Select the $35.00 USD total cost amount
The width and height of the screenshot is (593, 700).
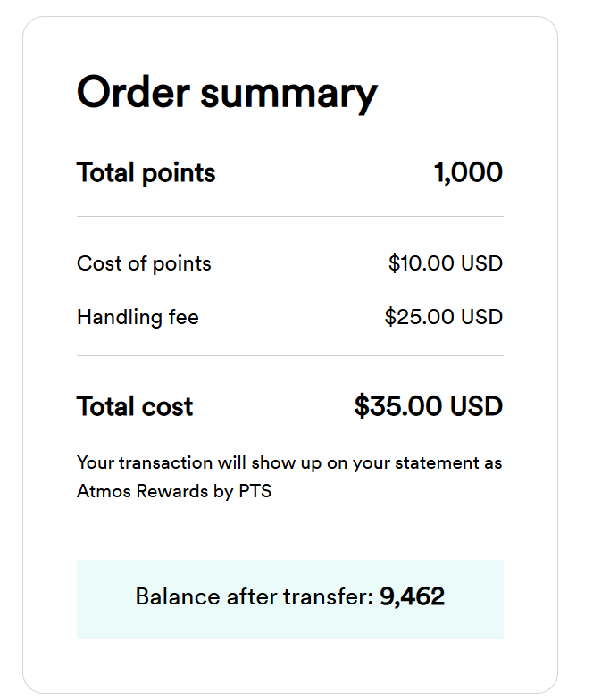[x=428, y=407]
